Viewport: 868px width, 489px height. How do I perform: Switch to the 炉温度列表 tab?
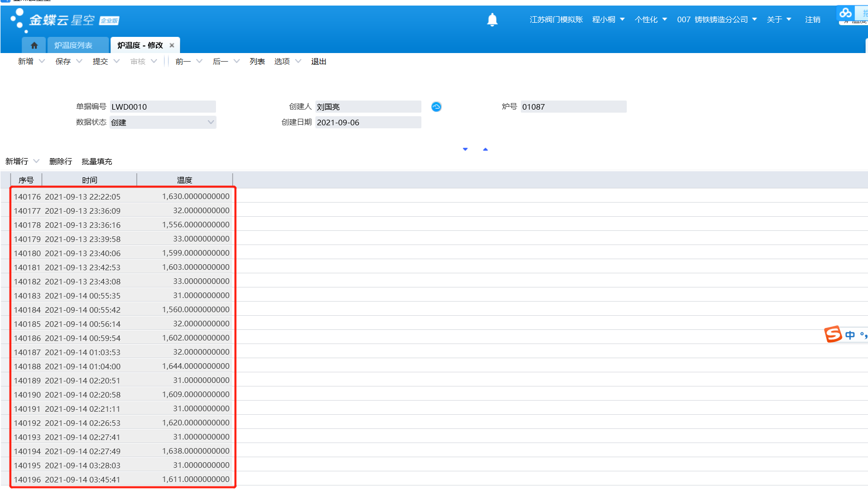[x=73, y=45]
